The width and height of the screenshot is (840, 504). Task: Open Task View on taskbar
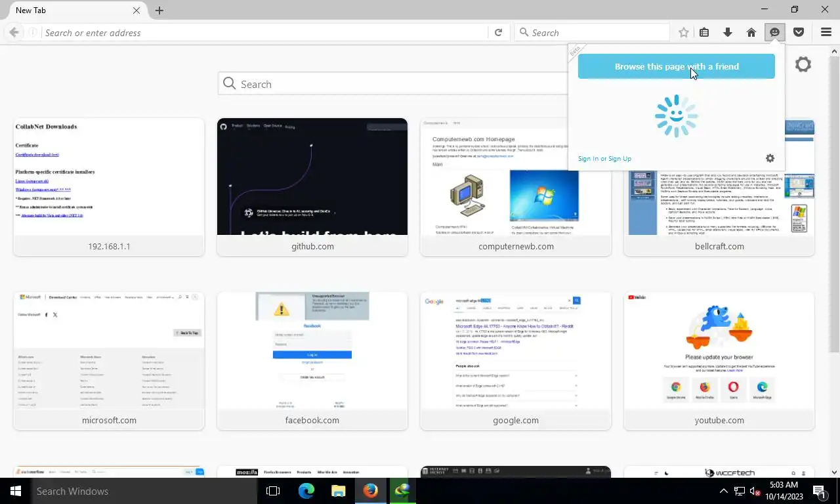[273, 491]
